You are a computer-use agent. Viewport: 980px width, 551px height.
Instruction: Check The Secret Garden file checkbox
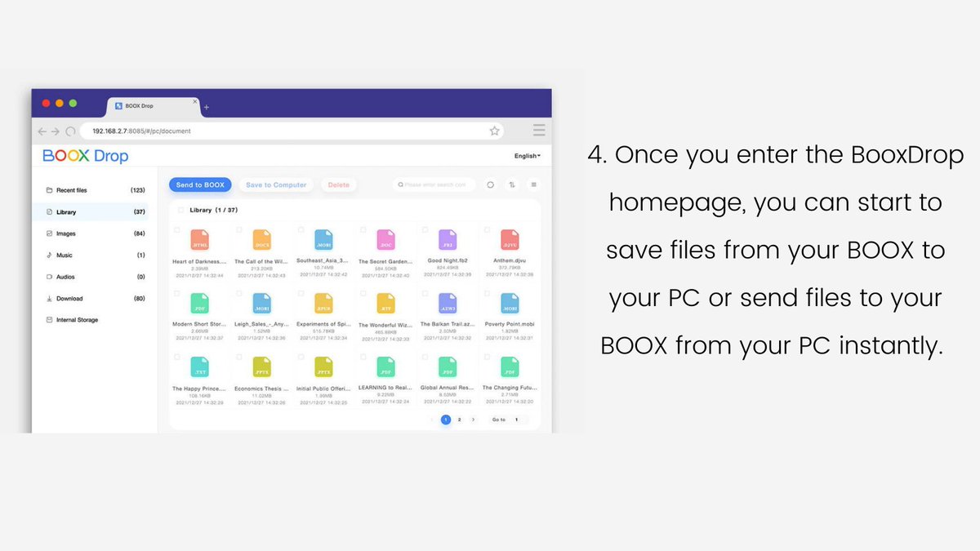pyautogui.click(x=363, y=230)
